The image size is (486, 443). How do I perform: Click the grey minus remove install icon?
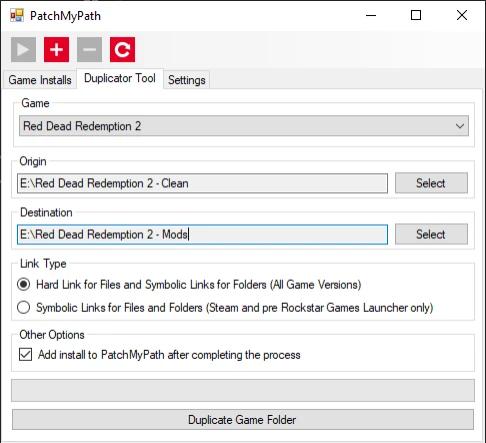coord(90,50)
